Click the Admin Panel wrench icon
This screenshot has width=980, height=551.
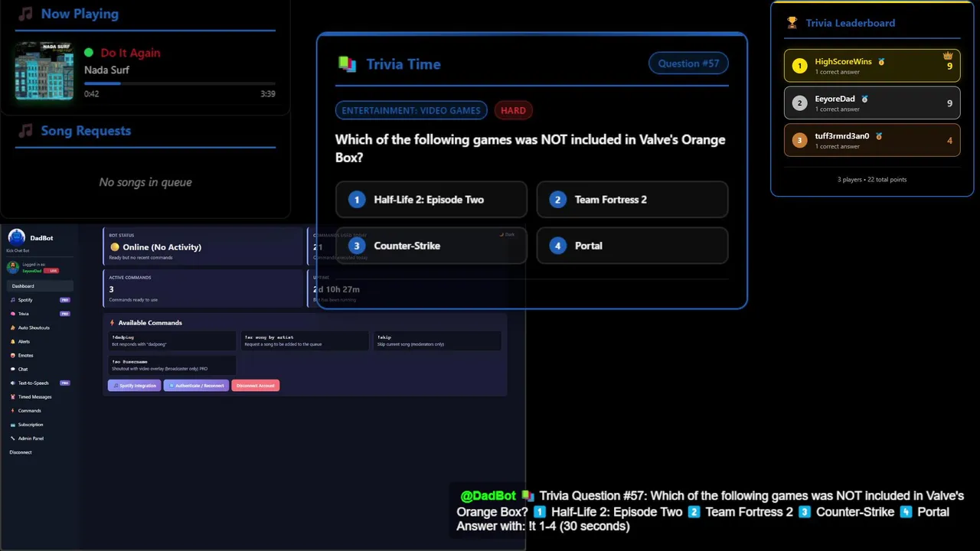coord(12,439)
